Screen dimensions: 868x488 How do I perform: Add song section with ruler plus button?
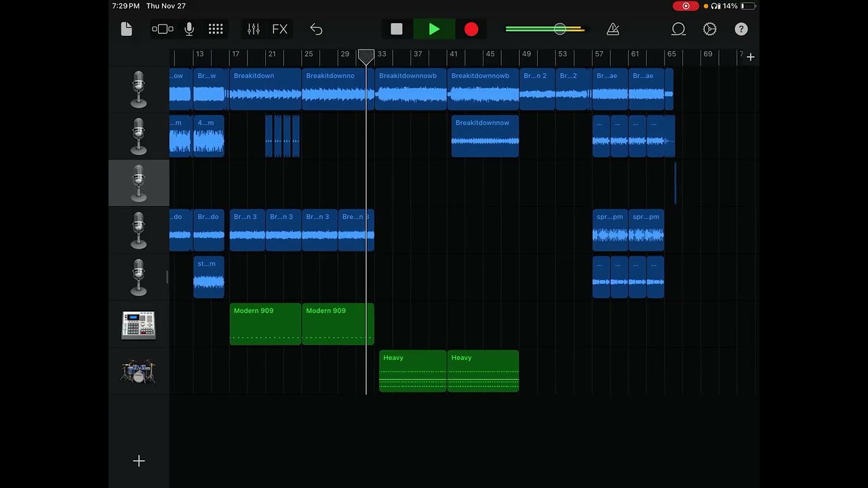coord(751,57)
